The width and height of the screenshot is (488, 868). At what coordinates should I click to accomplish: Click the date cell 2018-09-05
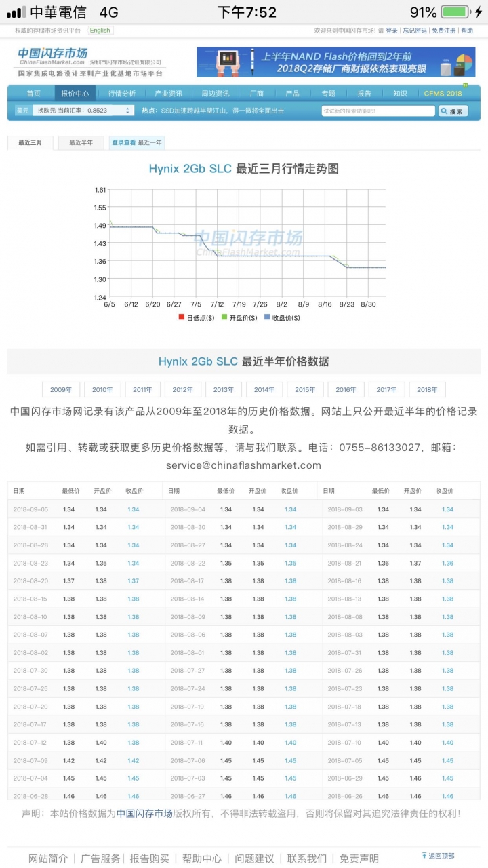[30, 509]
